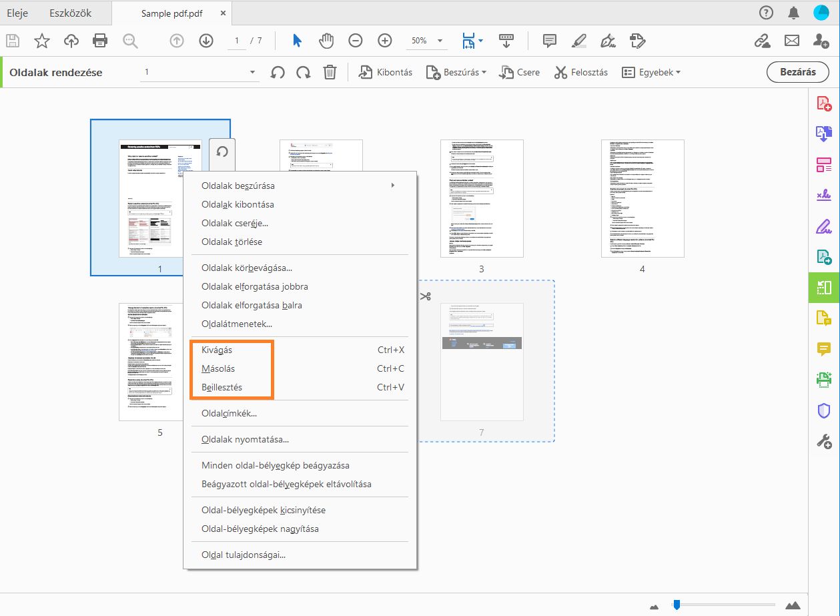840x616 pixels.
Task: Click the scrolling mode download icon
Action: click(x=506, y=41)
